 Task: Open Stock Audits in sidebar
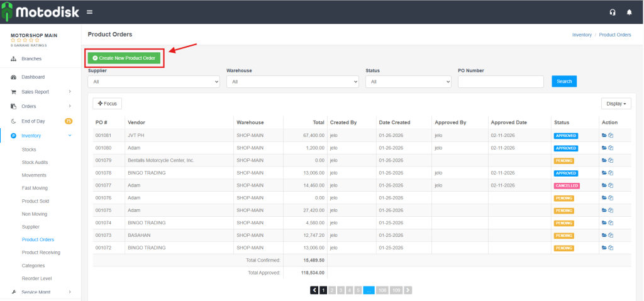(x=36, y=162)
